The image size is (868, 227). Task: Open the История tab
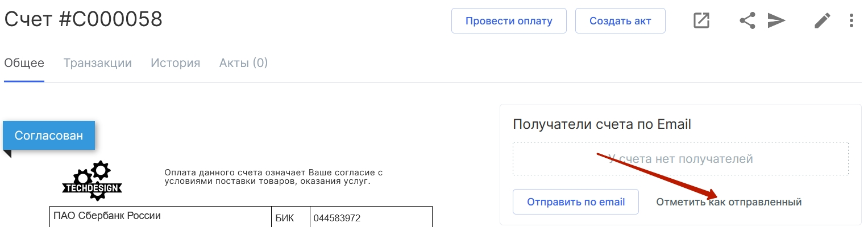[x=176, y=63]
